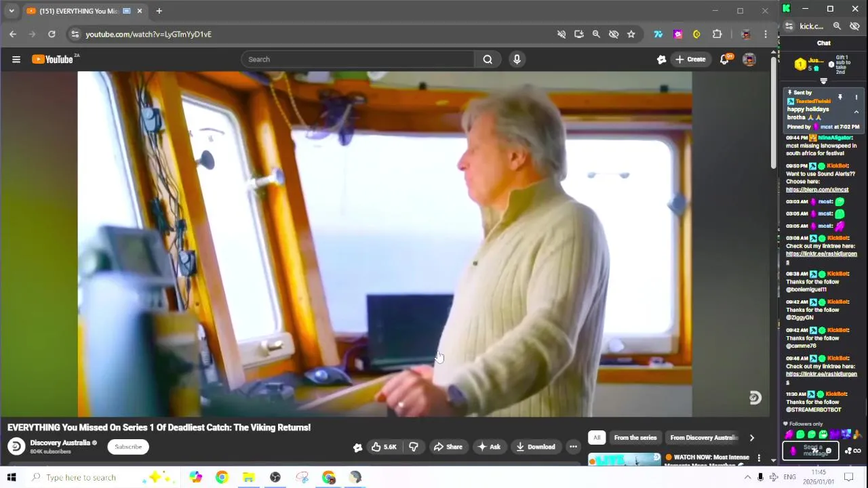The image size is (868, 488).
Task: Select From the series chip
Action: (635, 438)
